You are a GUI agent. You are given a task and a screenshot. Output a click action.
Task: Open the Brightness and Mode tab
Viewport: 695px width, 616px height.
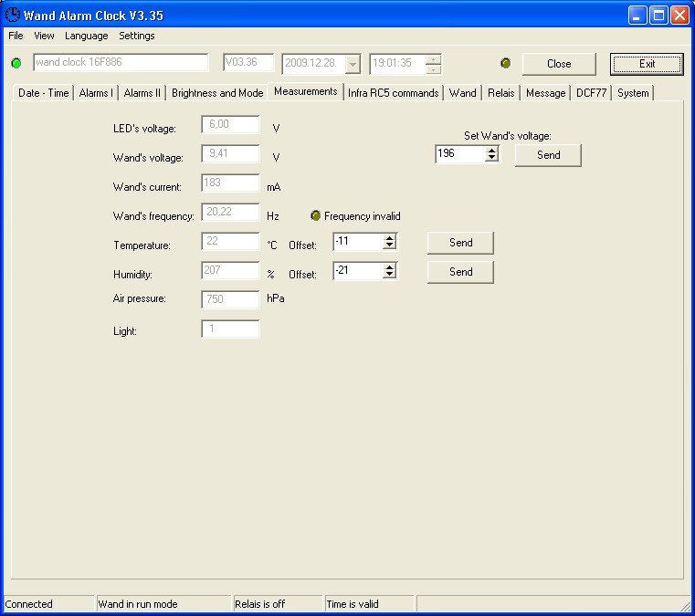coord(217,93)
